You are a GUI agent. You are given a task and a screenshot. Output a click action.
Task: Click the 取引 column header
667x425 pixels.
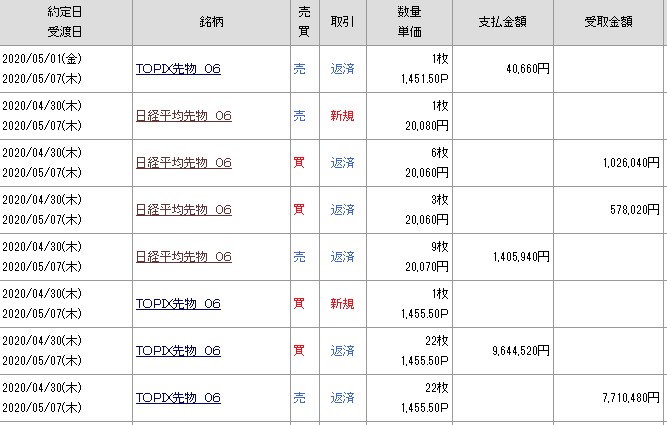[342, 22]
